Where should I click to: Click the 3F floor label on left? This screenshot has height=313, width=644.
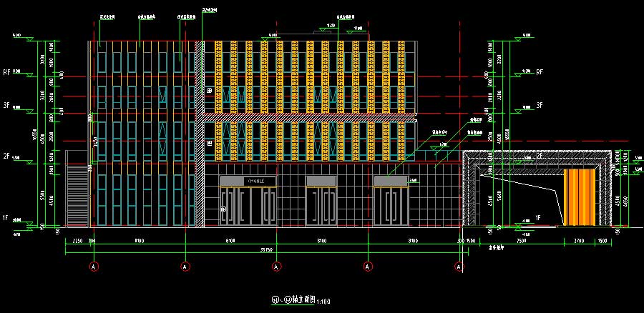tap(7, 105)
